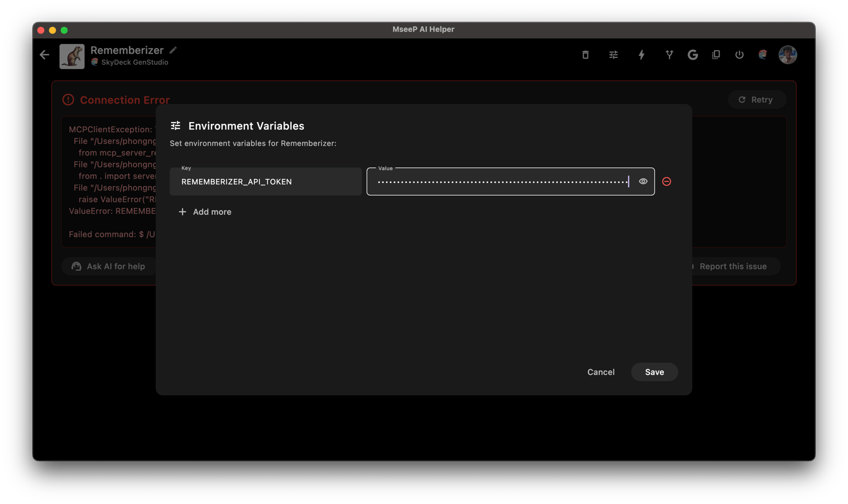Click the lightning bolt icon

click(642, 55)
